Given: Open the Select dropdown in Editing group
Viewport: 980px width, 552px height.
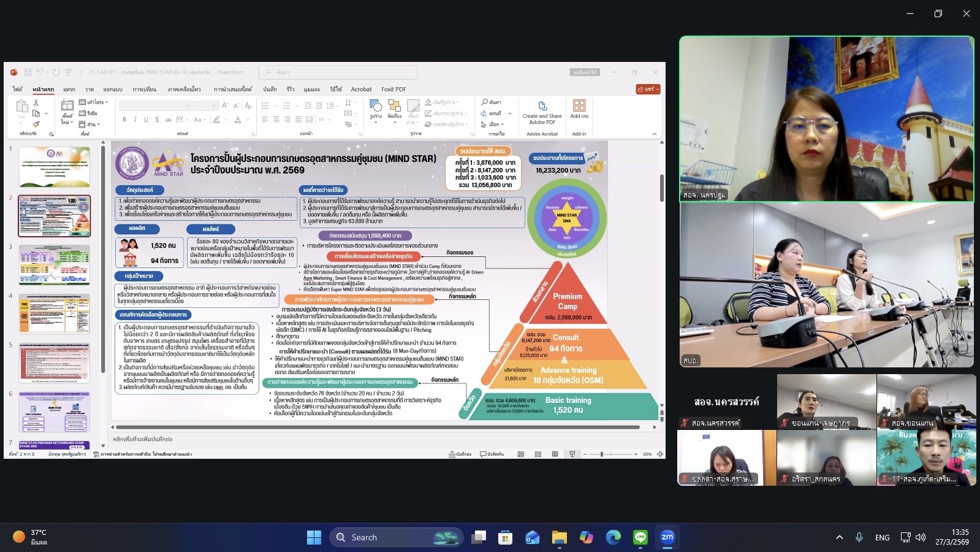Looking at the screenshot, I should point(495,125).
